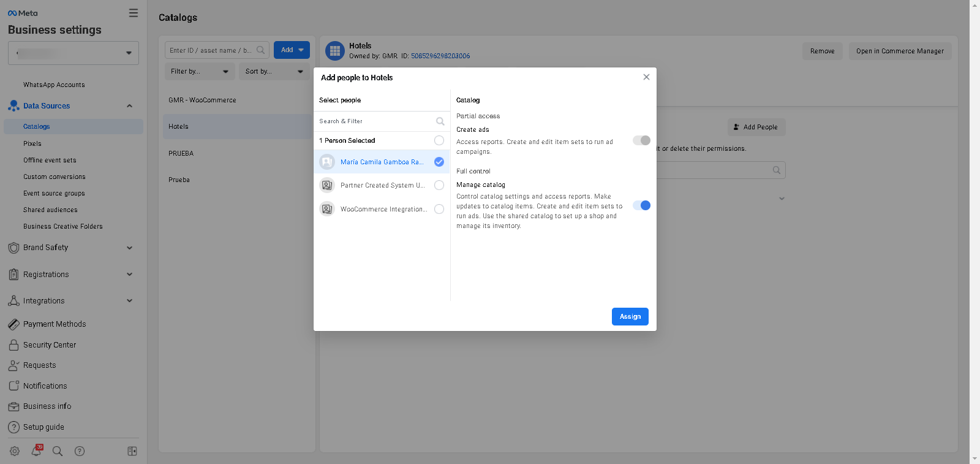Click Maria Camila Gamboa avatar icon
This screenshot has width=980, height=464.
pyautogui.click(x=327, y=162)
